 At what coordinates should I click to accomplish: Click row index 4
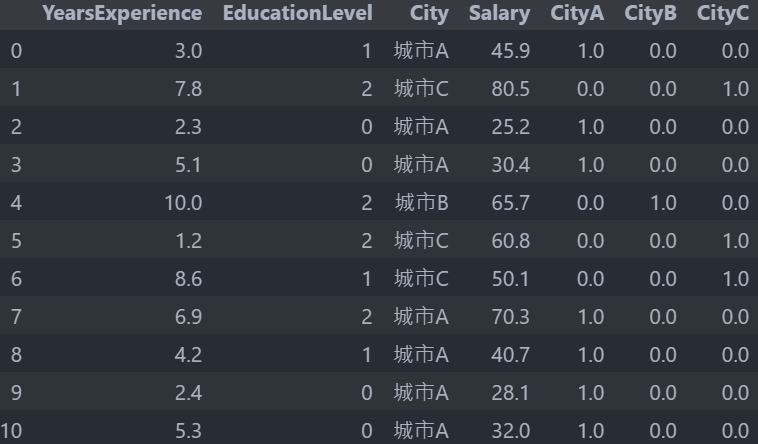tap(16, 203)
